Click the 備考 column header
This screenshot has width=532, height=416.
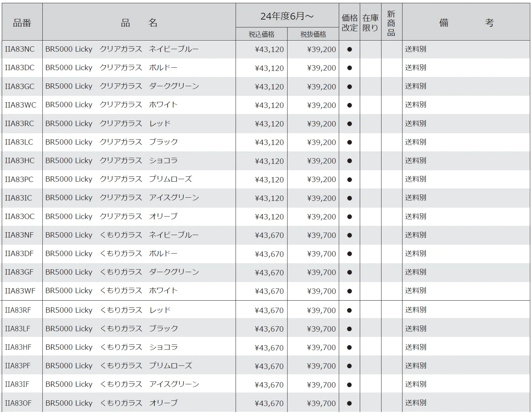[x=467, y=23]
